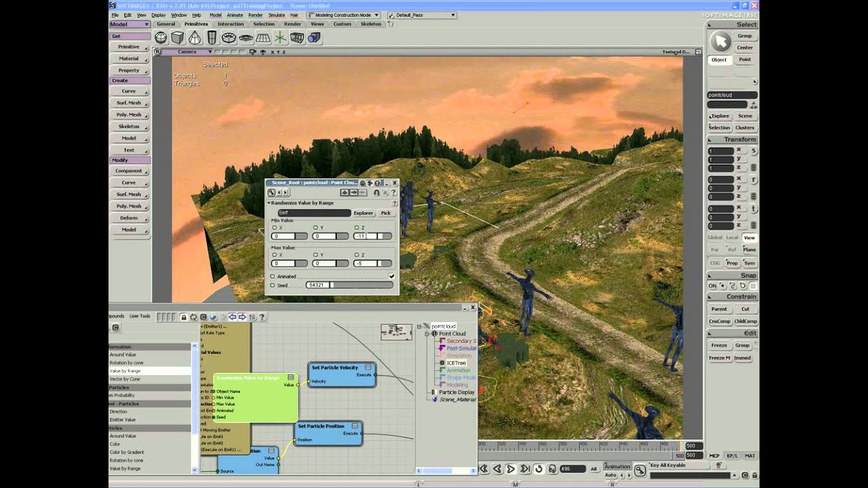Collapse the Randomize Value by Range section
This screenshot has width=868, height=488.
(269, 203)
